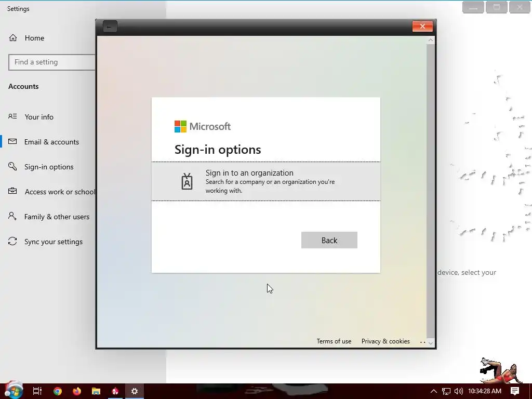Click the Family & other users person icon
532x399 pixels.
[12, 216]
